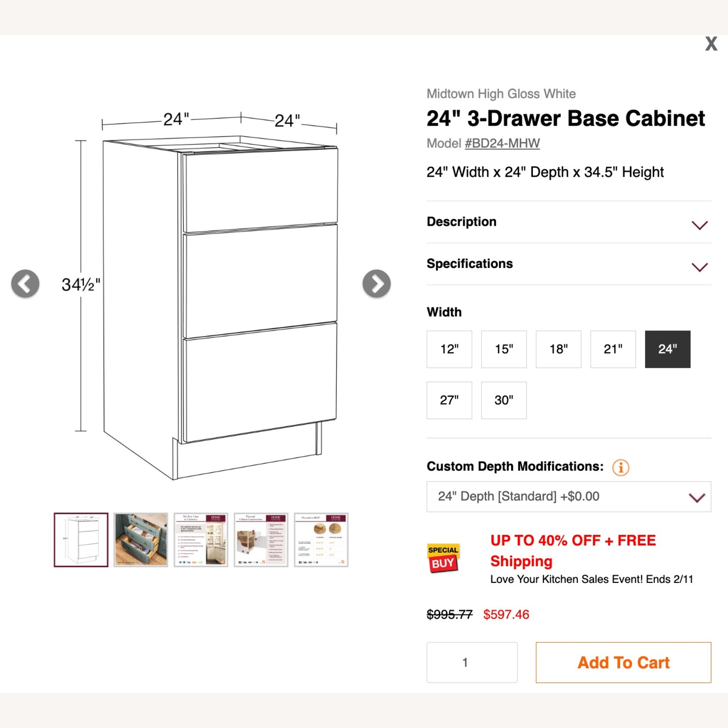Image resolution: width=728 pixels, height=728 pixels.
Task: Select the 12" width option
Action: (x=449, y=349)
